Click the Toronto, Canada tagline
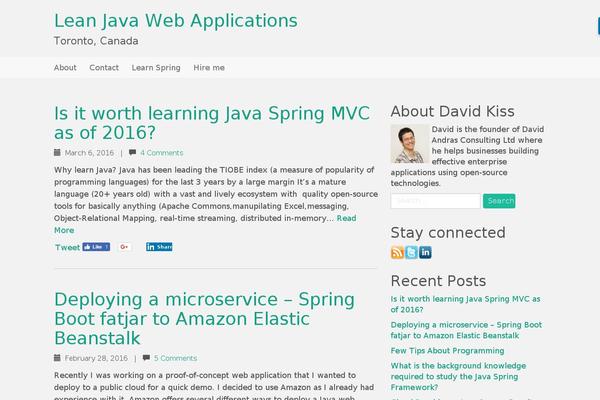The height and width of the screenshot is (400, 600). (x=96, y=41)
